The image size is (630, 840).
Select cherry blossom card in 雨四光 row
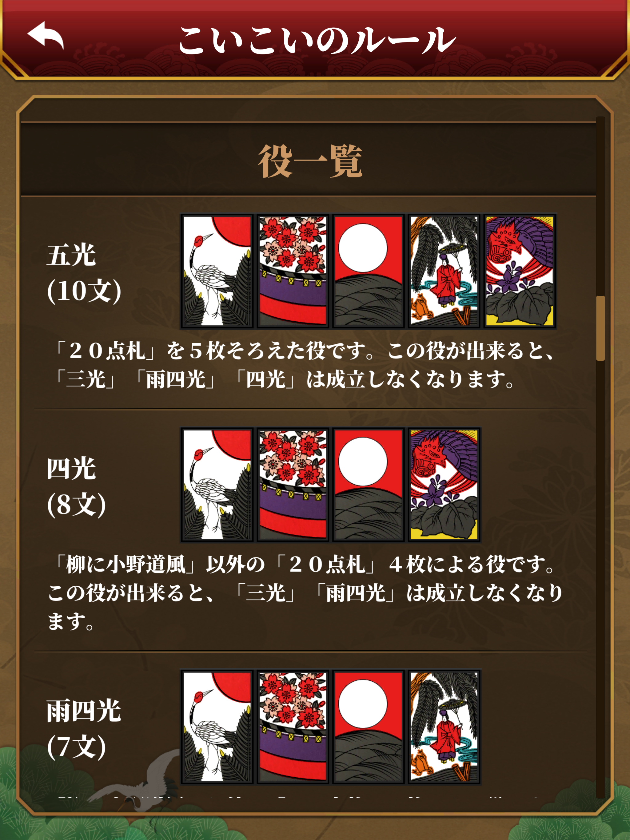coord(293,727)
